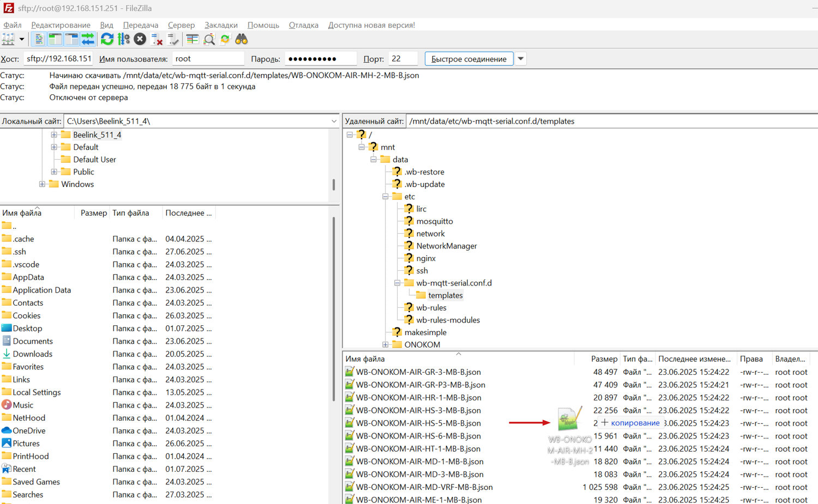Open directory listing filters icon with colored lines

point(192,39)
